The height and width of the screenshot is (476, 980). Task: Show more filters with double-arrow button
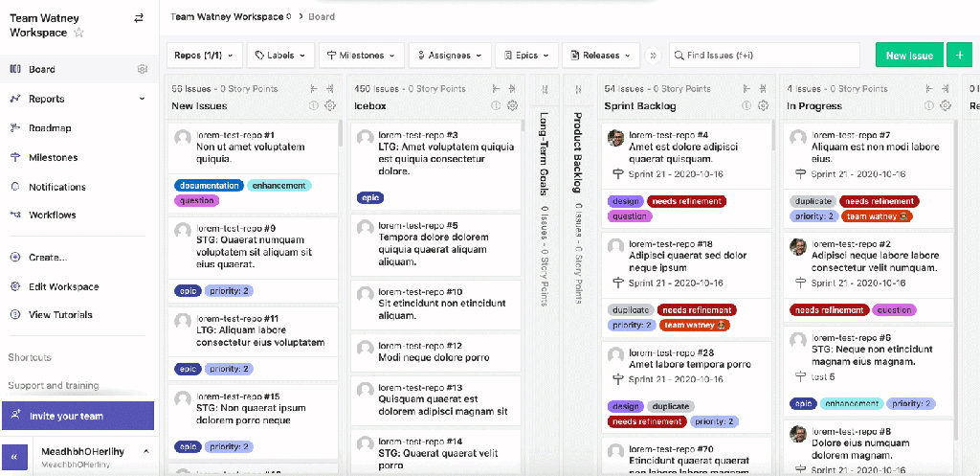[654, 55]
